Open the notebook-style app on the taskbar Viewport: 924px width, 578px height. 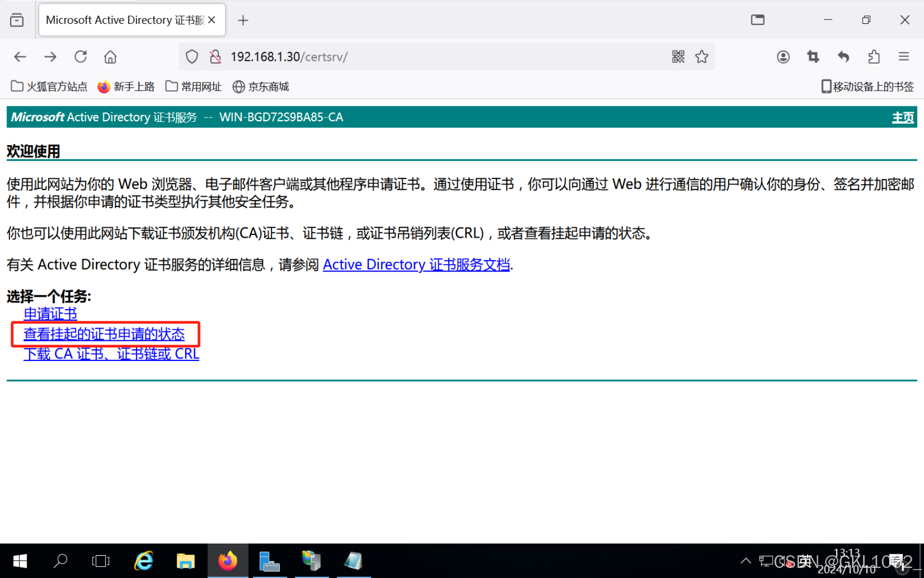(x=353, y=561)
